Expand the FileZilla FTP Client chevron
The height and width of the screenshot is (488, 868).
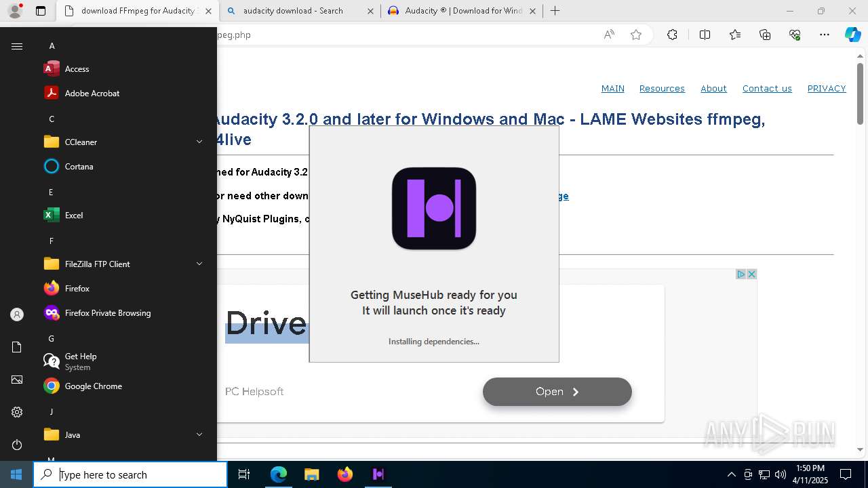tap(199, 264)
